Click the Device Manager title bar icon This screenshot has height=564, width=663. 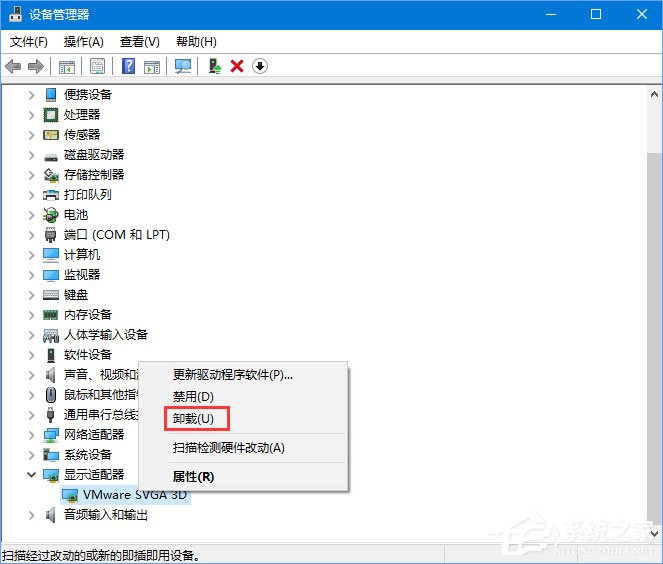click(16, 14)
